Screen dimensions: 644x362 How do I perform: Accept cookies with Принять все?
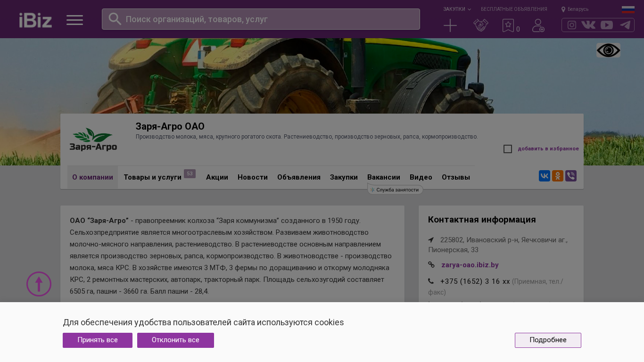click(98, 340)
